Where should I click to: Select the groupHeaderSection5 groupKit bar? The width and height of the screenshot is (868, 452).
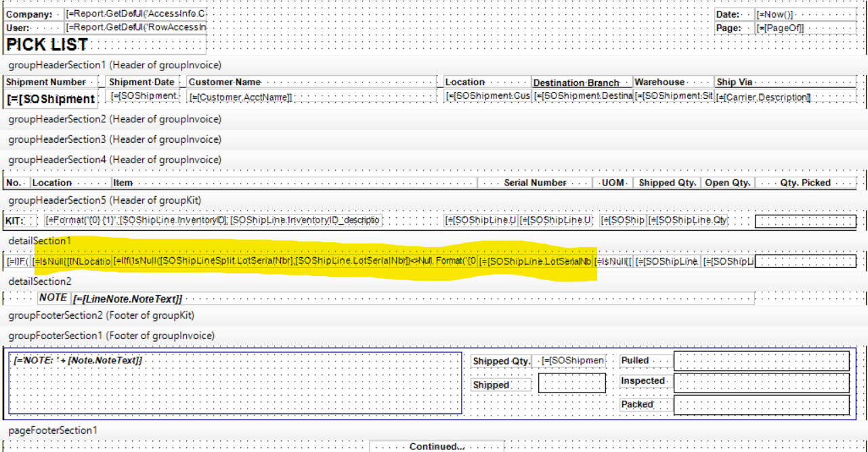click(434, 200)
